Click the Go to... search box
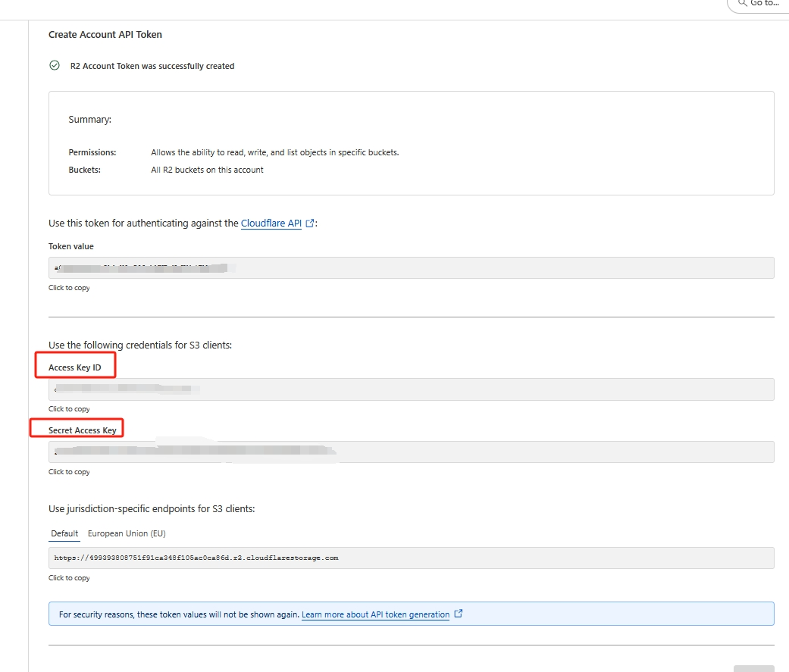Screen dimensions: 789x672 point(766,4)
